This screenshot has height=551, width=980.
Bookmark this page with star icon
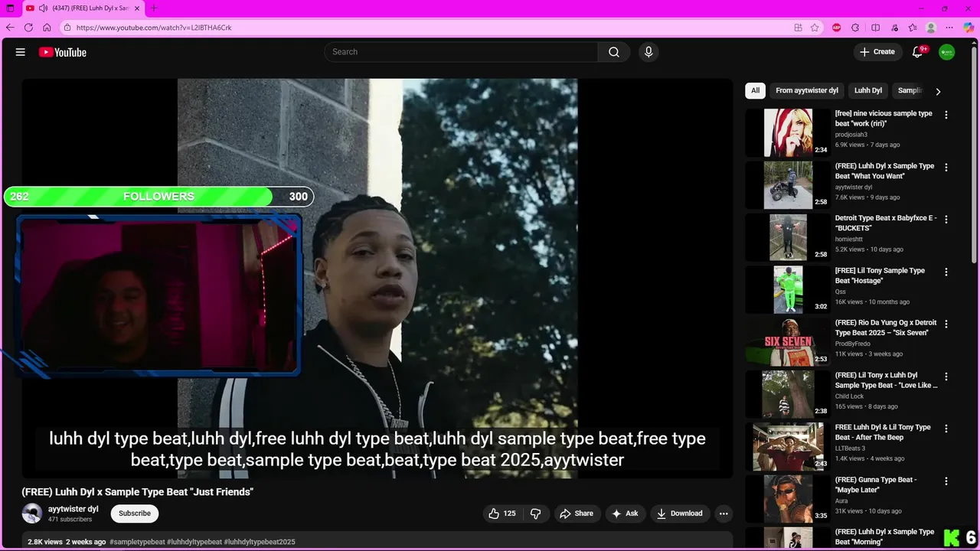click(x=815, y=28)
